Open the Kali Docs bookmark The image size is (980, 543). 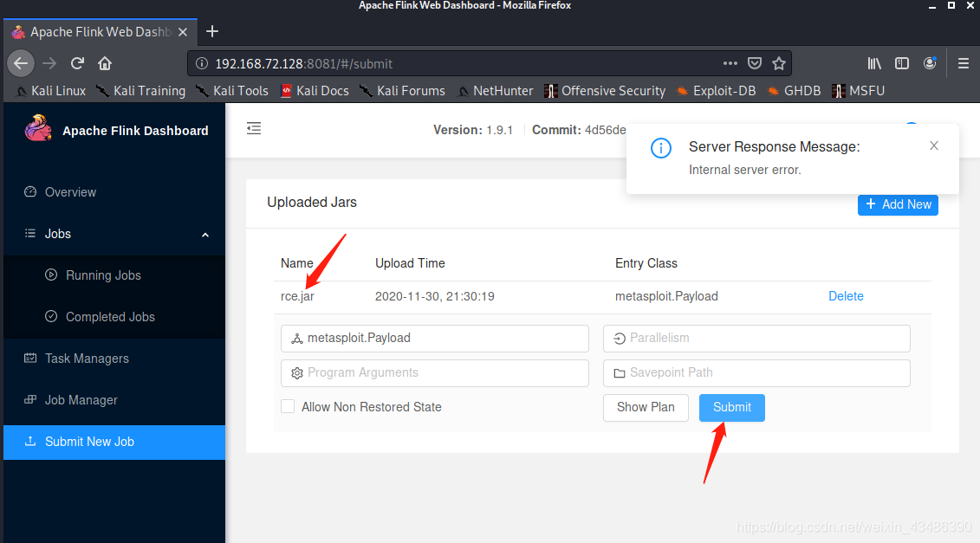315,91
